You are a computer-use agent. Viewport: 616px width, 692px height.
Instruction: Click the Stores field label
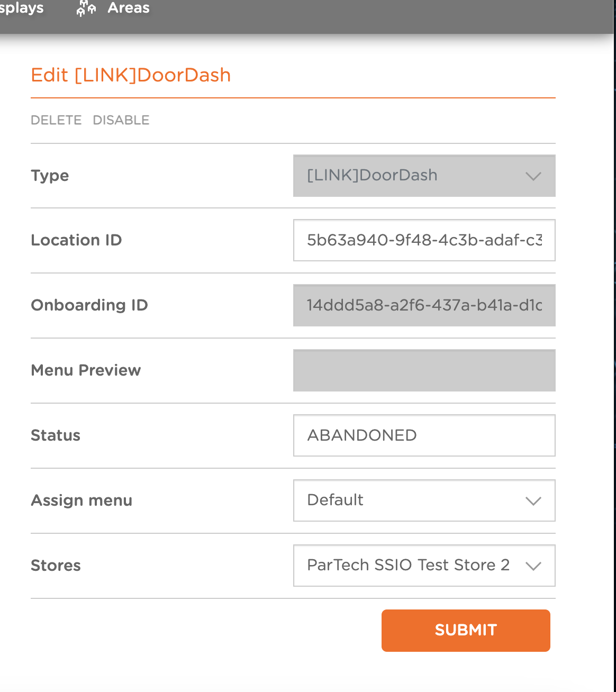[x=56, y=565]
